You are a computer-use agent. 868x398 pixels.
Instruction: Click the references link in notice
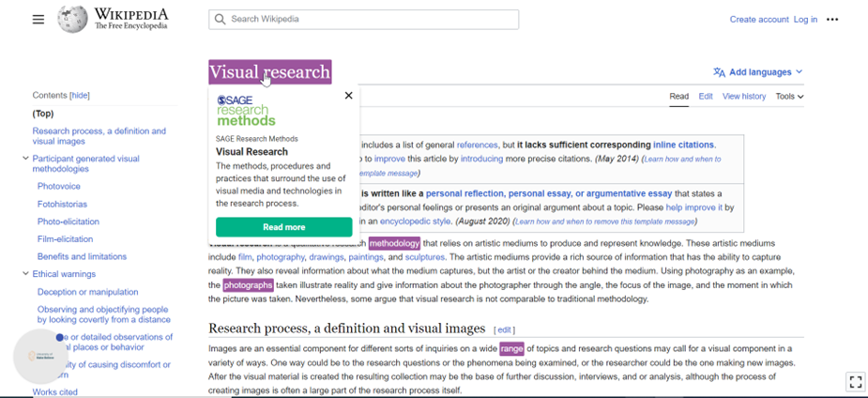pyautogui.click(x=477, y=145)
